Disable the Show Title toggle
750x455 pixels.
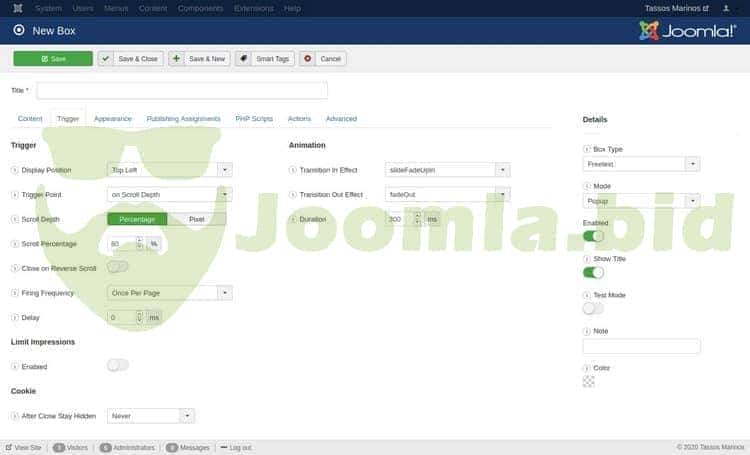[593, 272]
